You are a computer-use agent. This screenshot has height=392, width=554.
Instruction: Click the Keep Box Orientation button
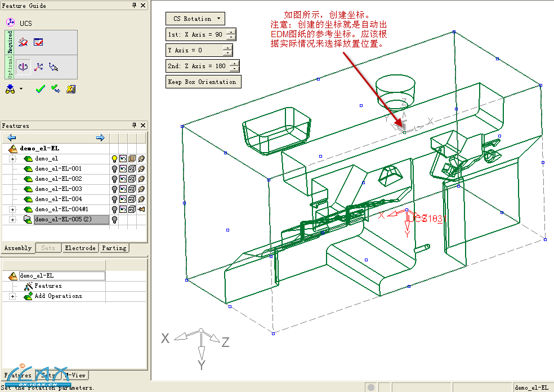click(203, 82)
